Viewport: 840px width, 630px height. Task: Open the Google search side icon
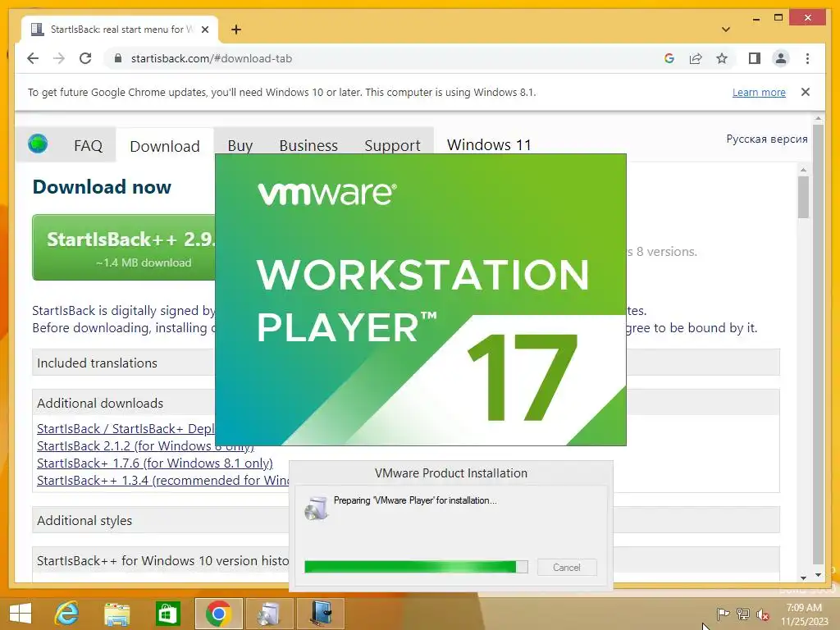click(669, 58)
